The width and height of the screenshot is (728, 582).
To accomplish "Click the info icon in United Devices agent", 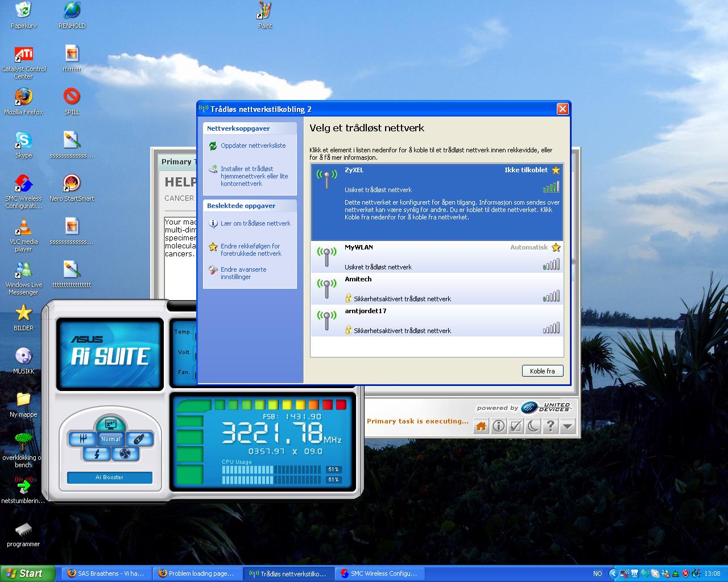I will click(x=499, y=426).
